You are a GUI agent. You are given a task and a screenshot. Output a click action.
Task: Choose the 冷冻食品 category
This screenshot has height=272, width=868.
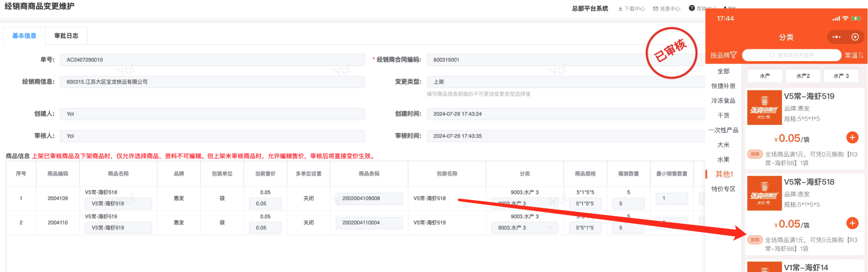point(723,101)
